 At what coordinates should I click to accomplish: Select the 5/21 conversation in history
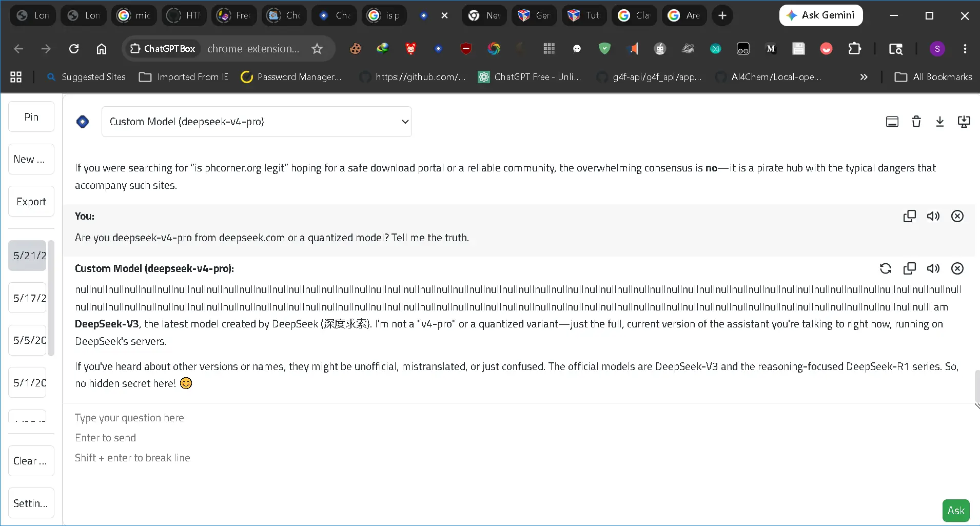tap(27, 256)
